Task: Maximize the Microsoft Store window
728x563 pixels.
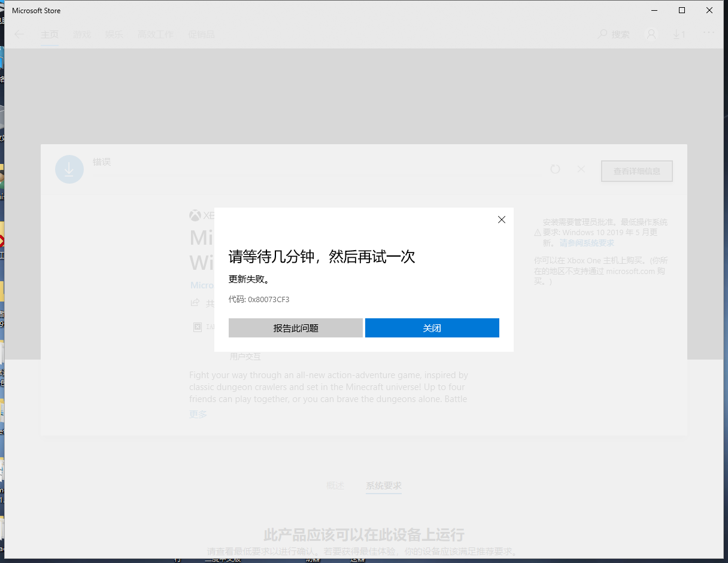Action: 681,10
